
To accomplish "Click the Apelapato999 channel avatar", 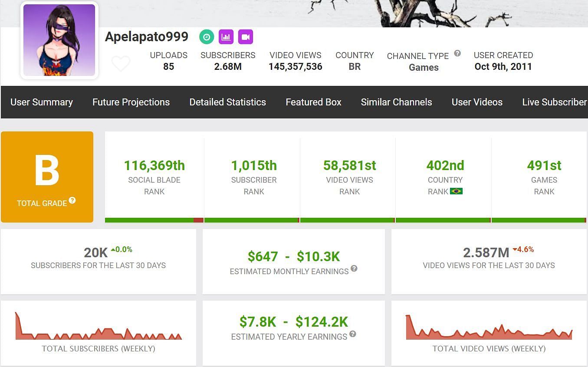I will 59,40.
